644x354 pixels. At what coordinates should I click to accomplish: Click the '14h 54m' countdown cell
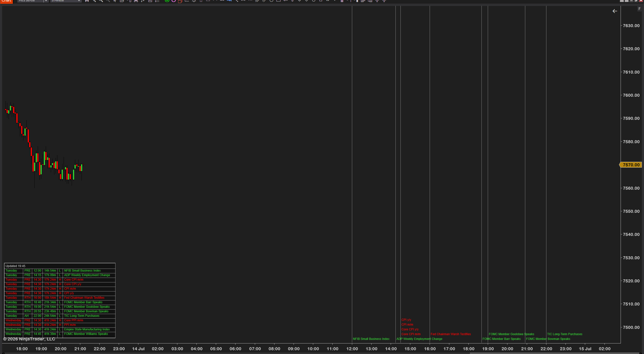tap(50, 271)
